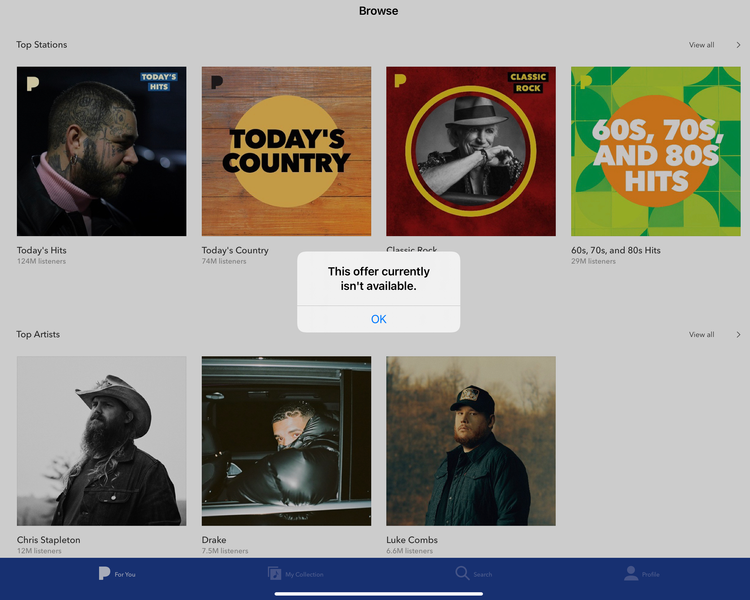
Task: Click the 7.5M listeners text
Action: click(x=225, y=551)
